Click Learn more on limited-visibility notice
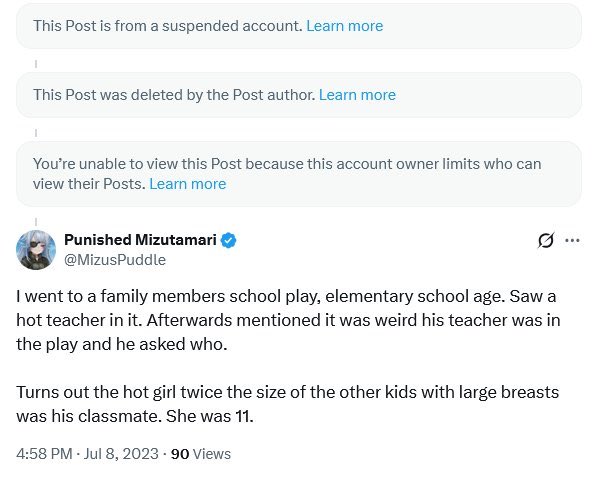The image size is (598, 480). pos(188,184)
